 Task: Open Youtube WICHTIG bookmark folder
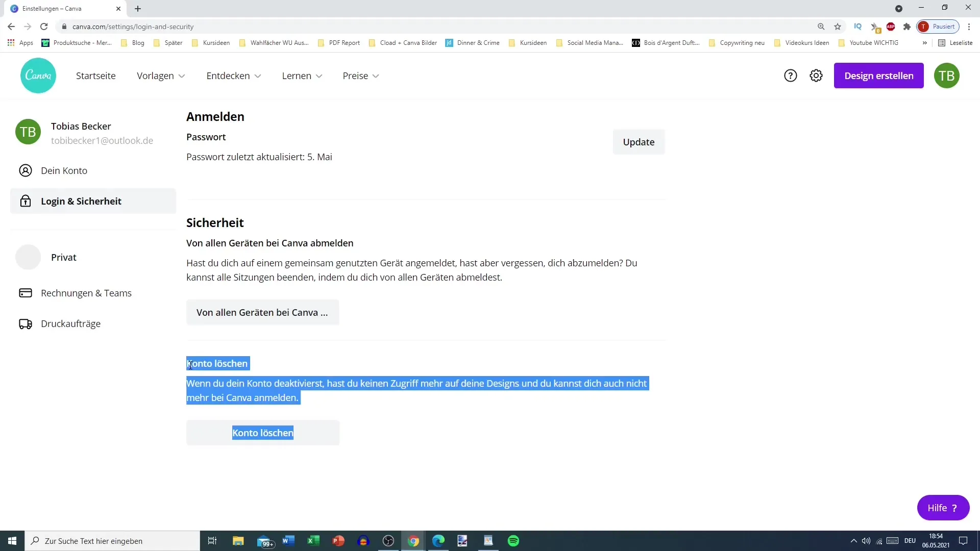tap(869, 43)
